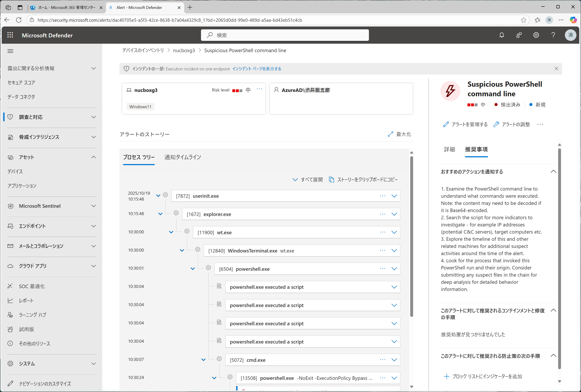Expand details of cmd.exe process row
The image size is (581, 392).
click(394, 360)
